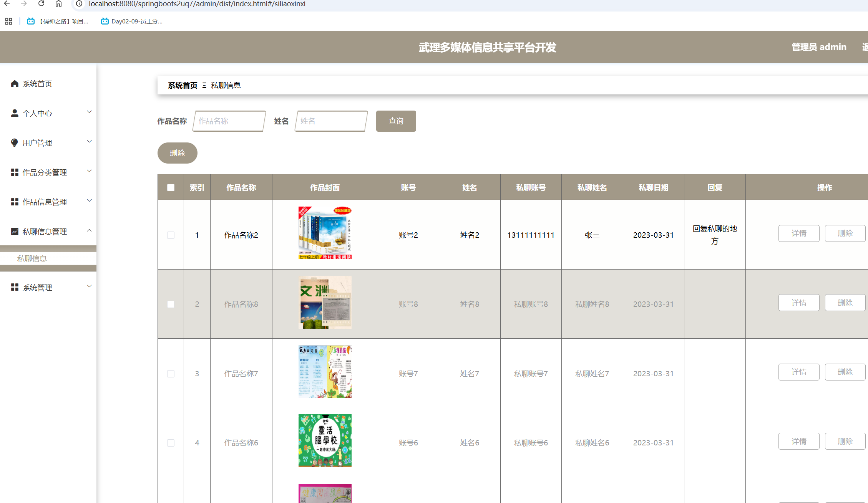Click the bulb icon for 用户管理

tap(15, 143)
